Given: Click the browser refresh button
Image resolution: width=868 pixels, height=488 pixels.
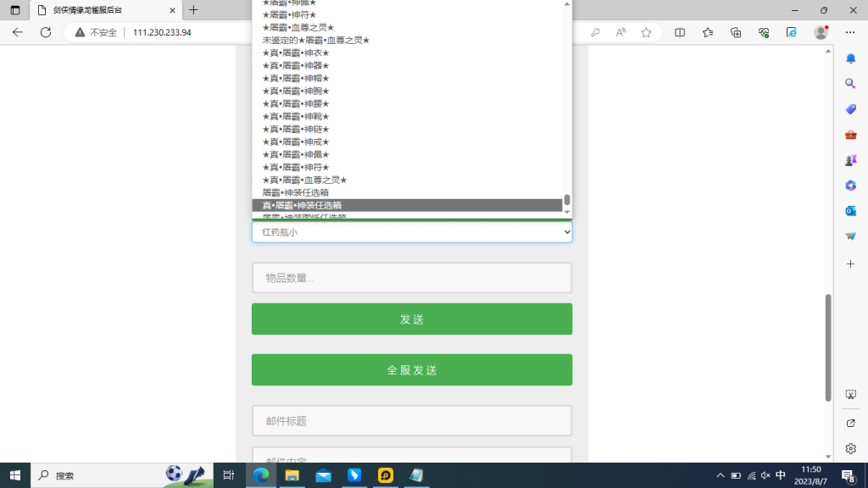Looking at the screenshot, I should click(46, 32).
